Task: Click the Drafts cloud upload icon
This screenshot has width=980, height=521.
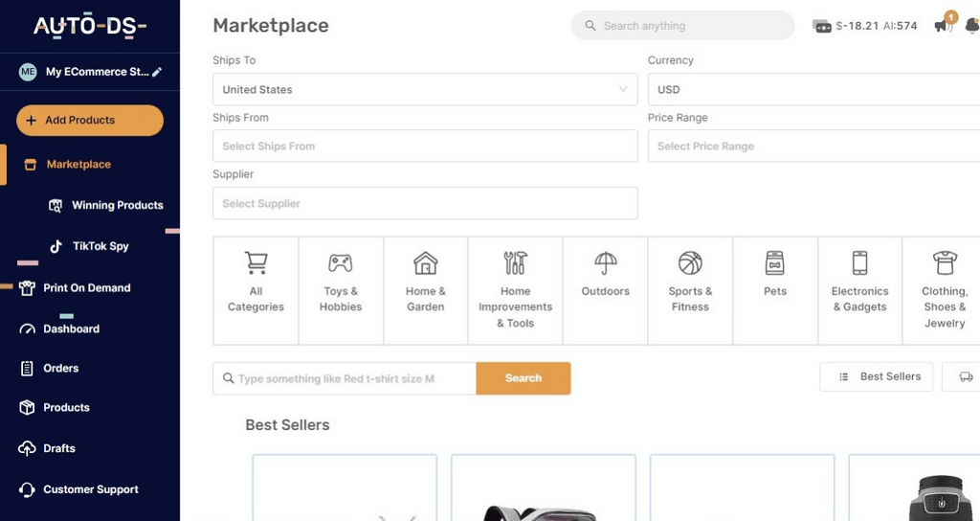Action: [x=27, y=448]
